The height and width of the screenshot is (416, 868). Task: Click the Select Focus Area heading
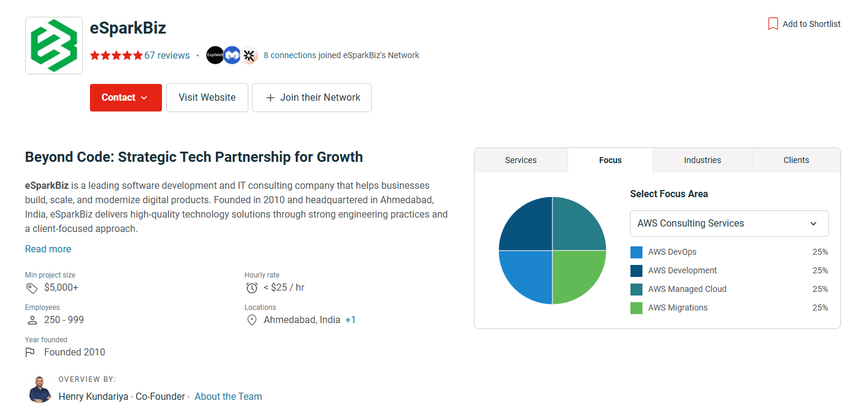point(669,194)
